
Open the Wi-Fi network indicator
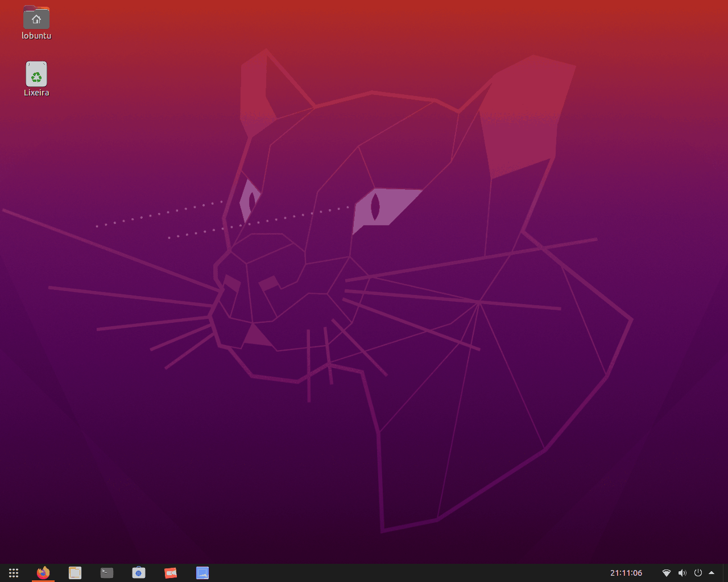[x=667, y=573]
